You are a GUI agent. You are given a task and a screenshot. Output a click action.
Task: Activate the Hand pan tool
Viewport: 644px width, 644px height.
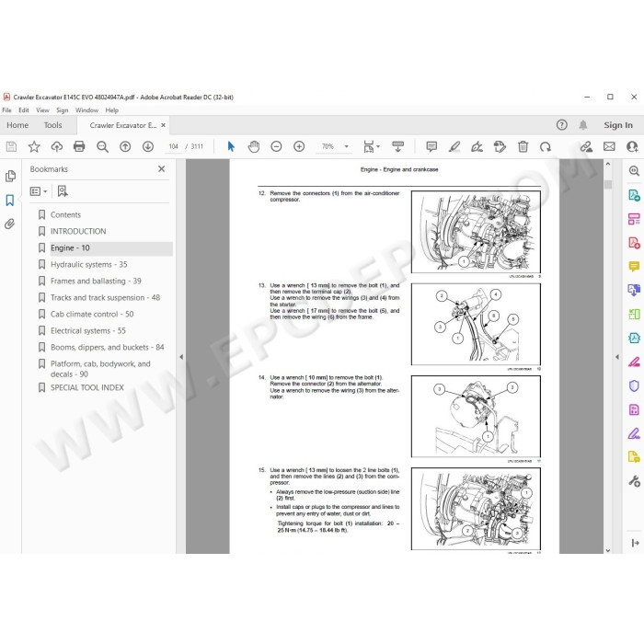pyautogui.click(x=254, y=146)
